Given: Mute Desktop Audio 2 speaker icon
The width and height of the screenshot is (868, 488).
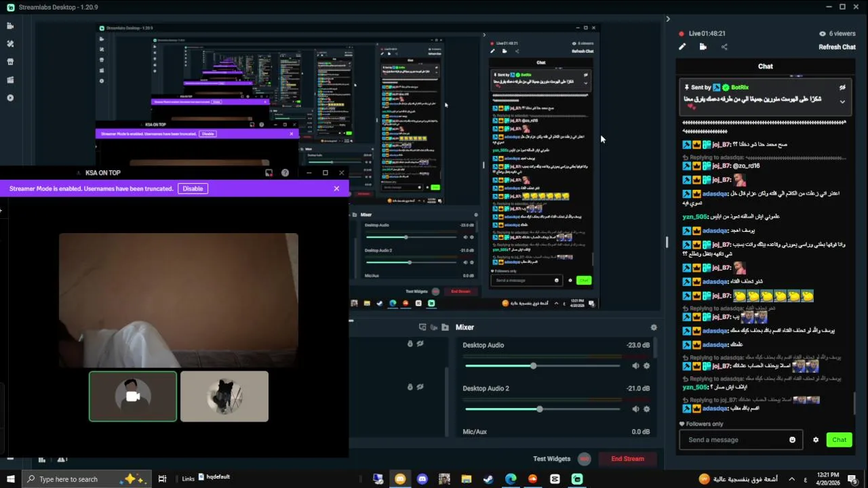Looking at the screenshot, I should pos(635,409).
